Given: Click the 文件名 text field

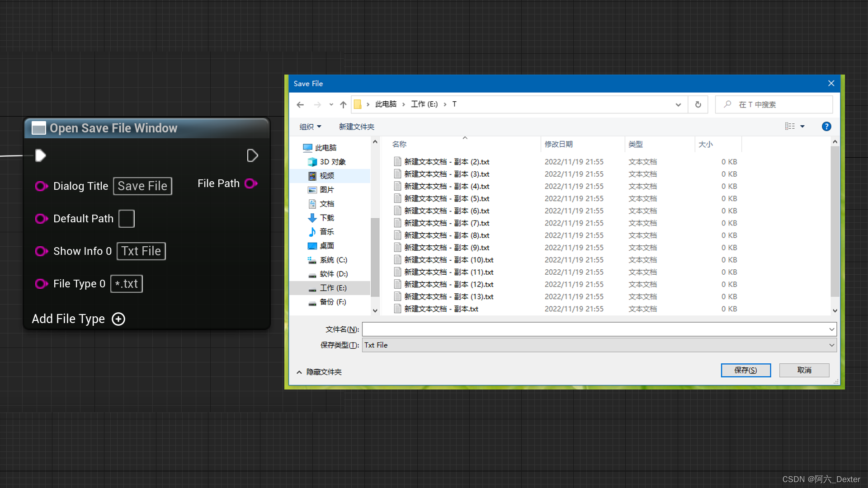Looking at the screenshot, I should coord(594,329).
